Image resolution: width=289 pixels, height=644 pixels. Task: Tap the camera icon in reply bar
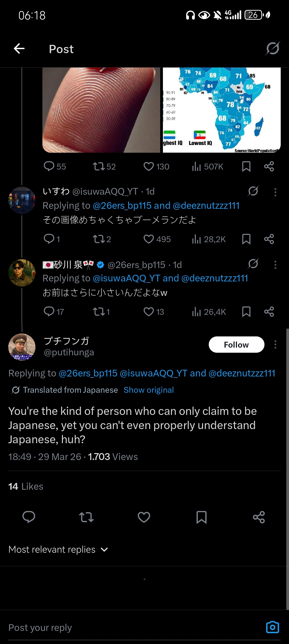tap(272, 627)
